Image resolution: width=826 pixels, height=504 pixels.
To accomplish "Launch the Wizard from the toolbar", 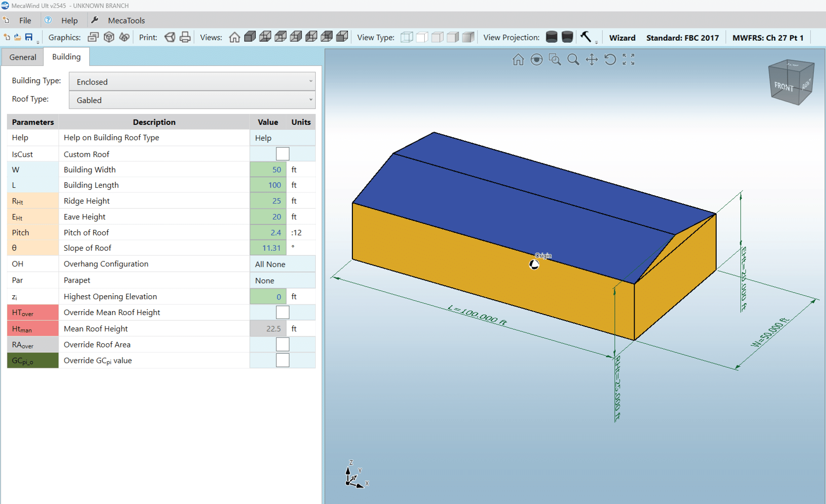I will (622, 37).
